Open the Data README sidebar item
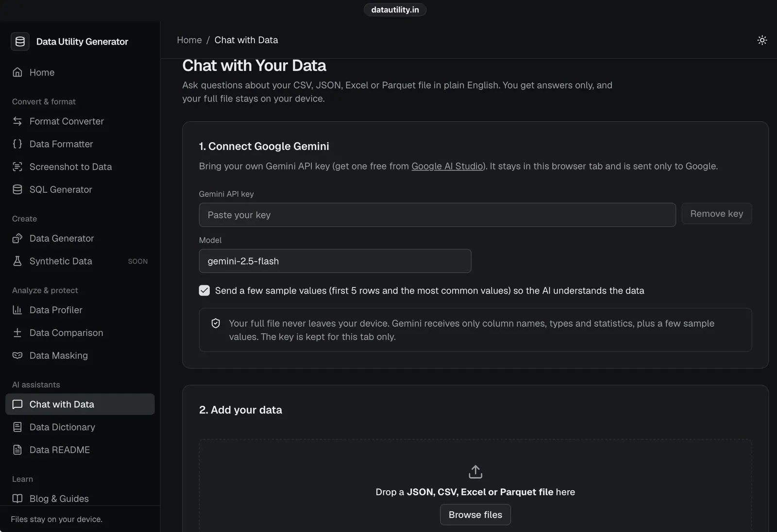This screenshot has width=777, height=532. click(x=80, y=450)
